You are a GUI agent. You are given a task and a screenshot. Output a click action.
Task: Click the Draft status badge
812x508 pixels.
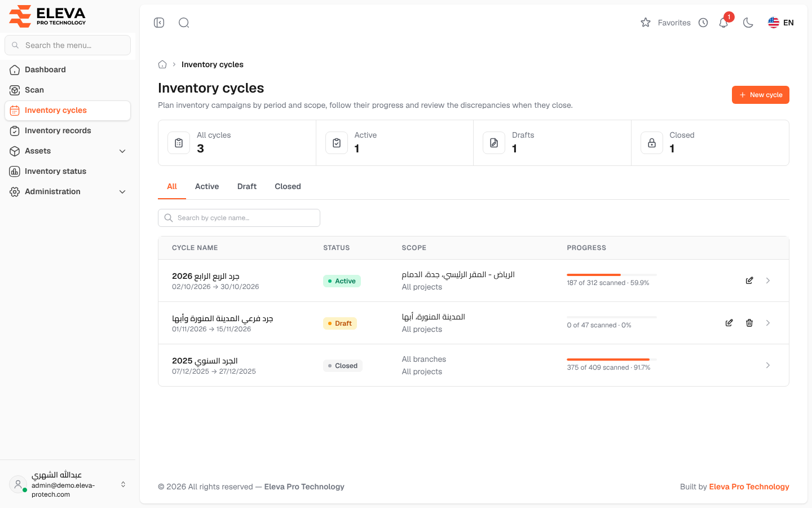pyautogui.click(x=340, y=323)
